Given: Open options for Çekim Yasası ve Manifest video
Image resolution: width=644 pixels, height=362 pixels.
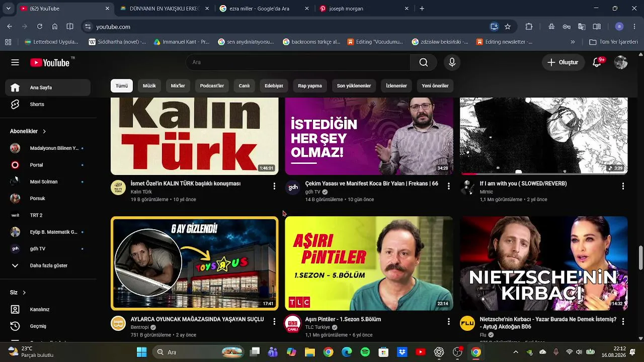Looking at the screenshot, I should point(449,186).
